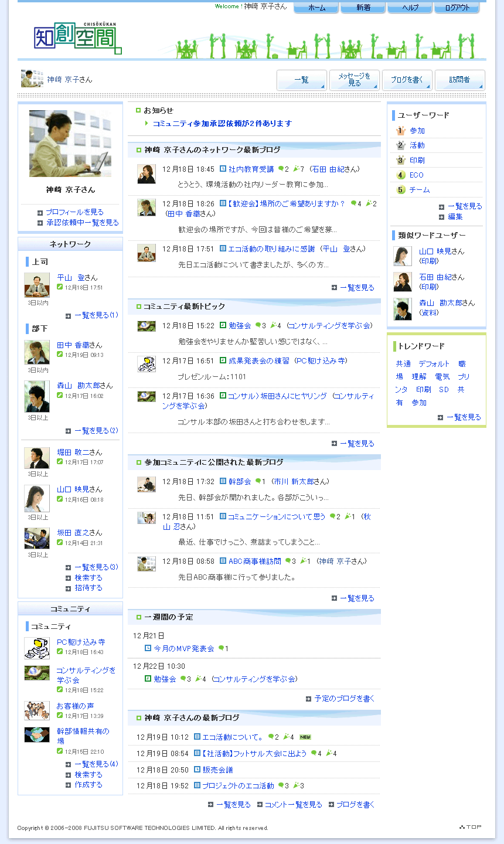Open the メッセージを見る dropdown button

coord(355,80)
